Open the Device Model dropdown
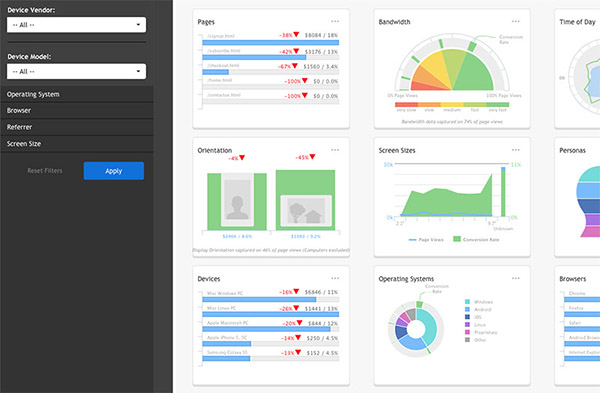 click(x=76, y=72)
